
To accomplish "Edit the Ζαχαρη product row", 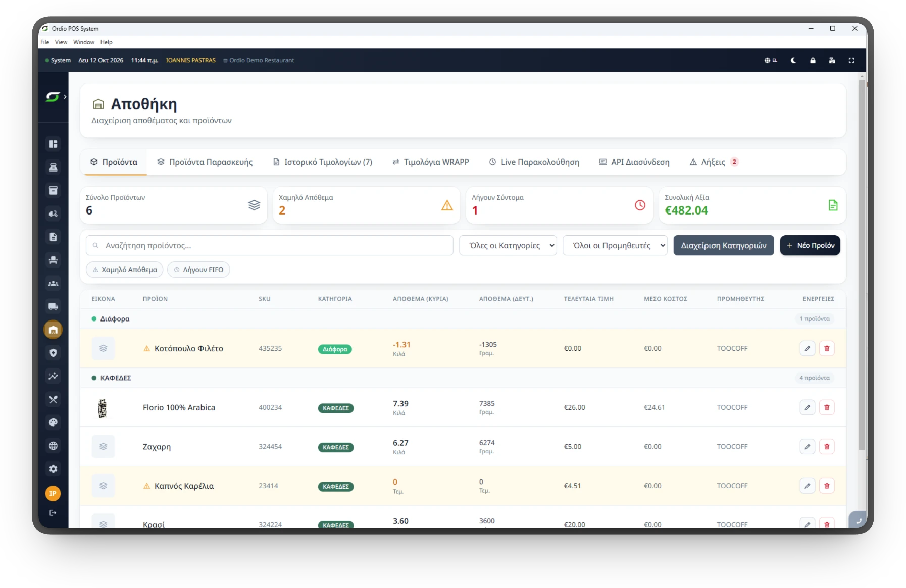I will click(807, 447).
